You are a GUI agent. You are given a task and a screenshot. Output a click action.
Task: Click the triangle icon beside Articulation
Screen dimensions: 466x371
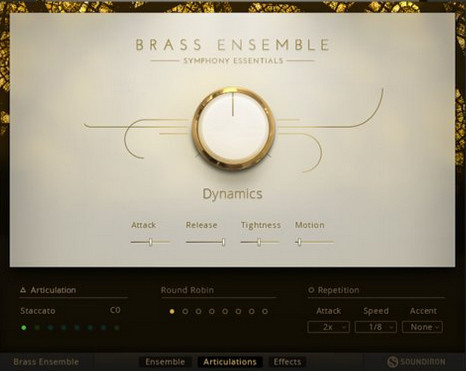coord(23,290)
